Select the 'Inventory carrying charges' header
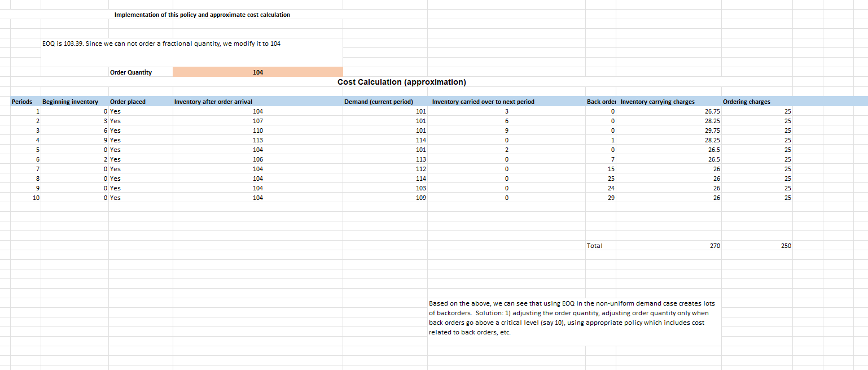Screen dimensions: 868x370 pyautogui.click(x=657, y=102)
